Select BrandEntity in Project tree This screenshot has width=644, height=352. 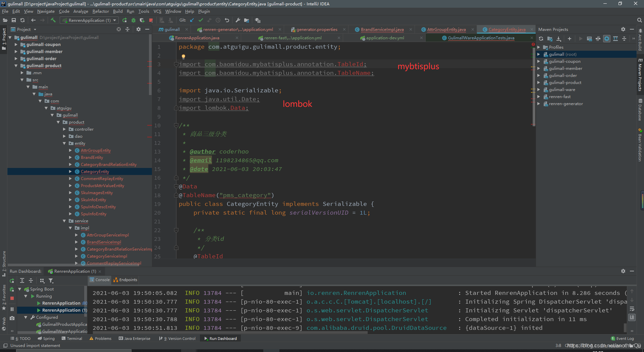click(x=92, y=157)
